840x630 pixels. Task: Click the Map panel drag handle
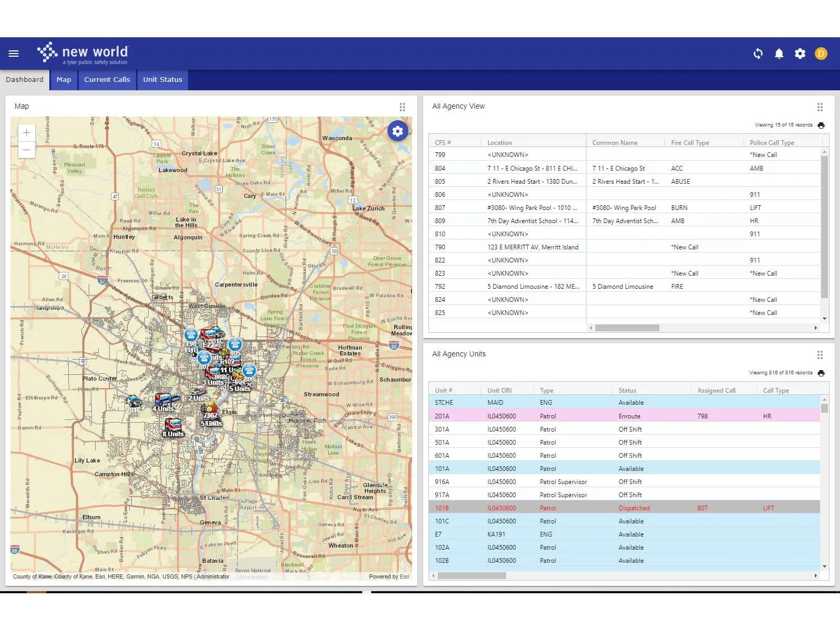[x=403, y=106]
